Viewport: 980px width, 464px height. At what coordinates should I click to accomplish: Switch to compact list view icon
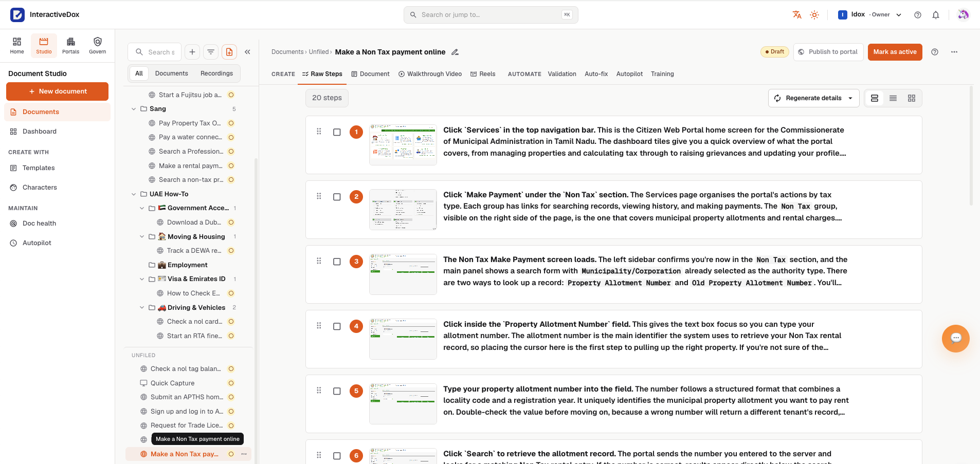(893, 98)
